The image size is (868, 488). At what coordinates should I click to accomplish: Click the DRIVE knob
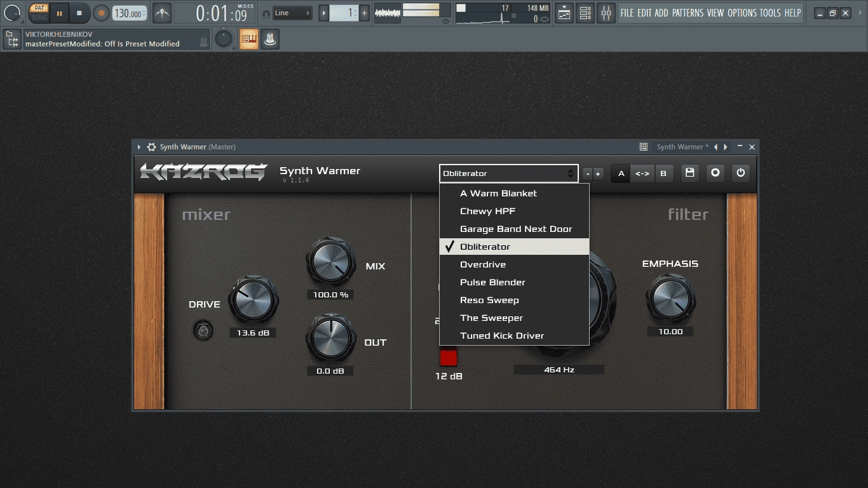[254, 299]
